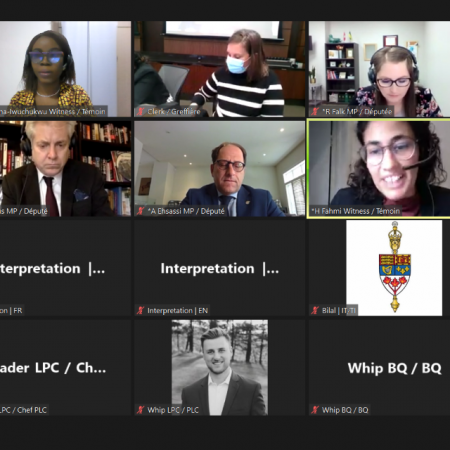Click muted mic icon beside Bilal IT/TI
Screen dimensions: 450x450
(x=315, y=310)
